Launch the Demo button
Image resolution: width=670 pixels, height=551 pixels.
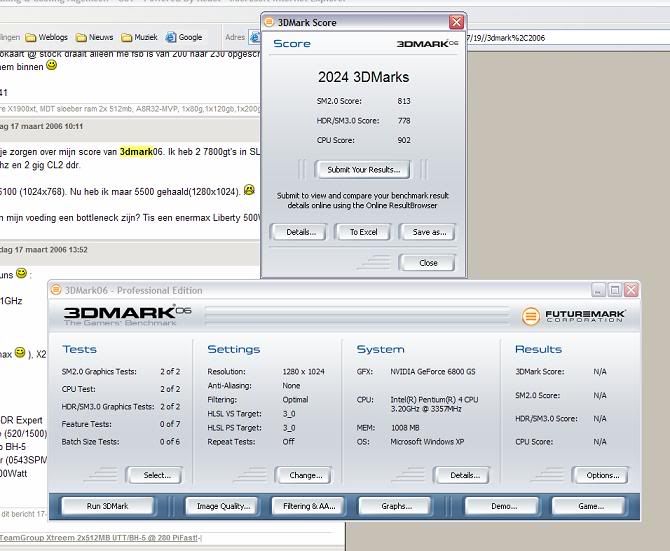(x=502, y=506)
